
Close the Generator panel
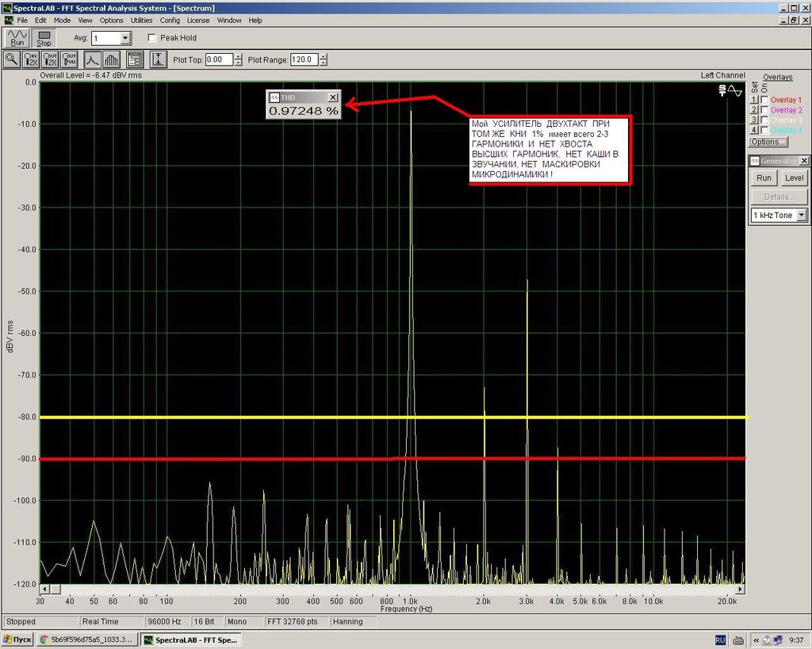coord(804,161)
